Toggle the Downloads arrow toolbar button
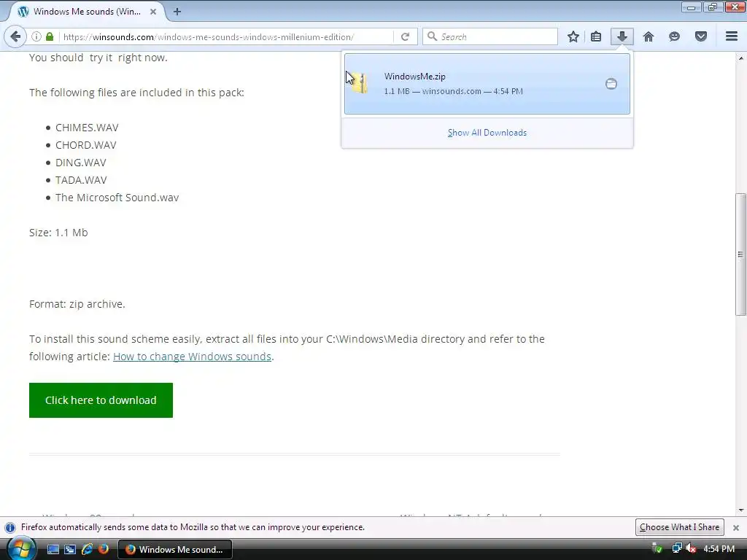The width and height of the screenshot is (747, 560). pyautogui.click(x=622, y=36)
